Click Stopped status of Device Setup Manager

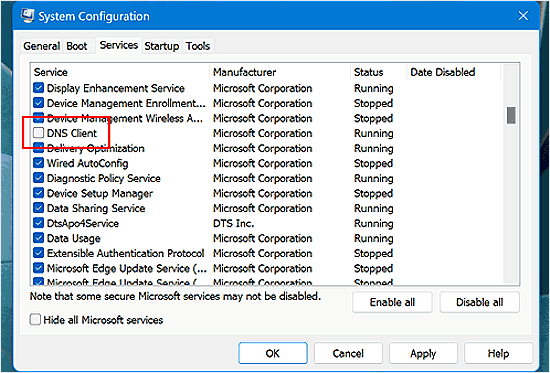click(x=373, y=194)
